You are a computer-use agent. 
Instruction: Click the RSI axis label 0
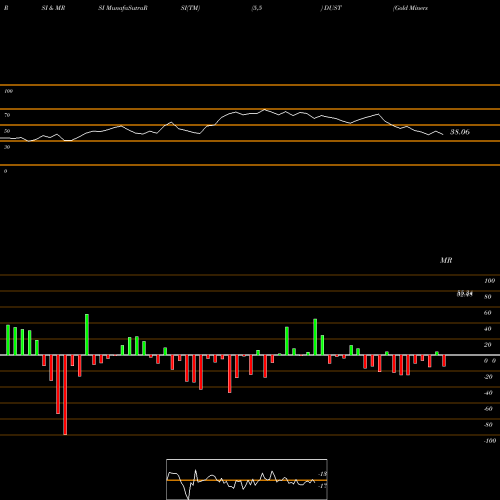5,171
